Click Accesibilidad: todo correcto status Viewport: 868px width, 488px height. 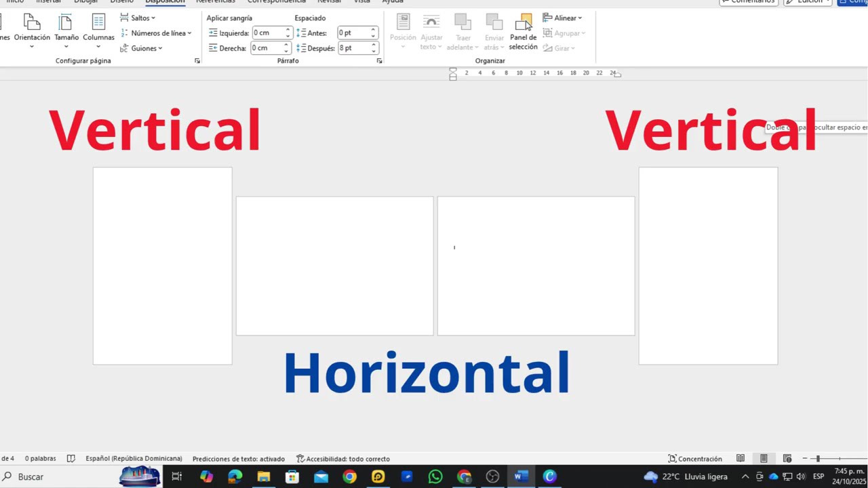(x=343, y=459)
